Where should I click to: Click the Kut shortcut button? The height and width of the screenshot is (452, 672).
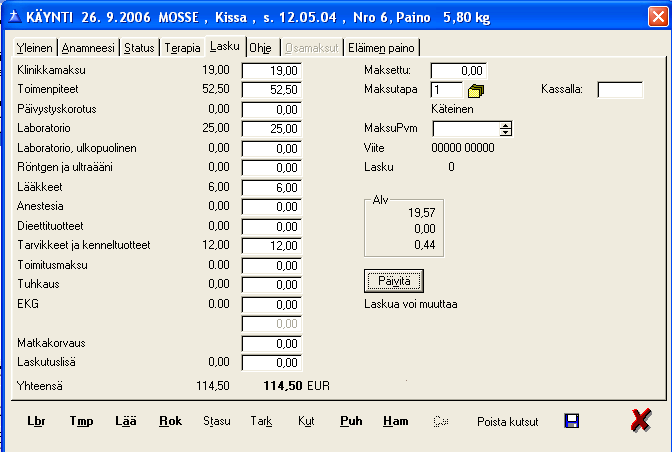click(x=306, y=421)
